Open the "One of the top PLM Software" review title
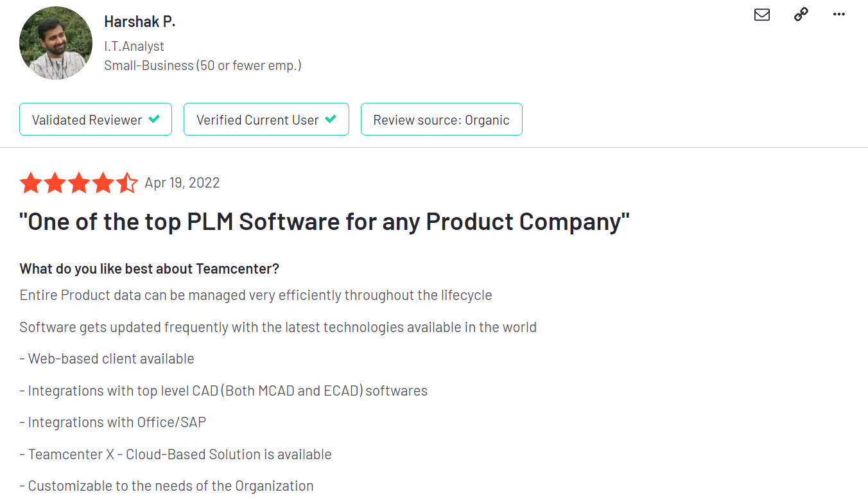 tap(324, 222)
